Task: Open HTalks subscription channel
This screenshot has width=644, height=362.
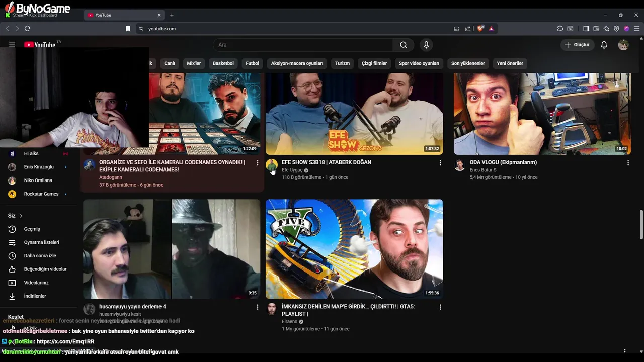Action: [x=39, y=153]
